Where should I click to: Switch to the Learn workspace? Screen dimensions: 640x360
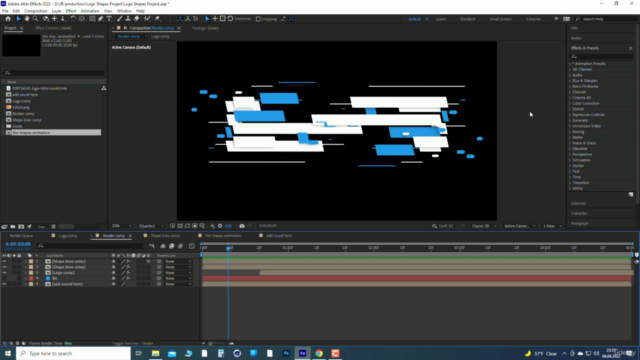click(x=440, y=19)
